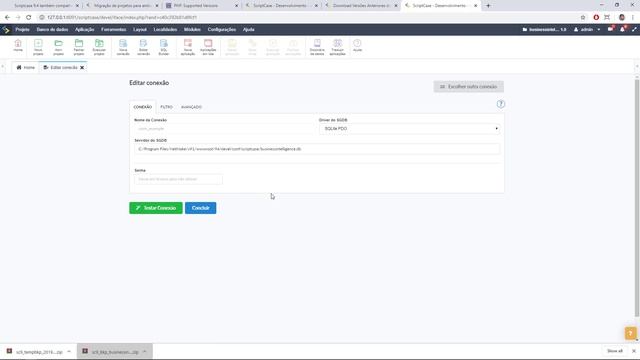This screenshot has height=360, width=640.
Task: Go back with browser back arrow
Action: pyautogui.click(x=7, y=18)
